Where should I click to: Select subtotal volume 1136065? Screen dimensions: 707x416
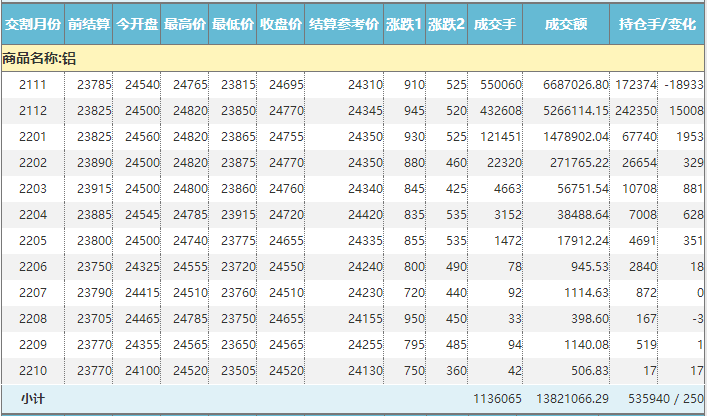click(x=495, y=398)
